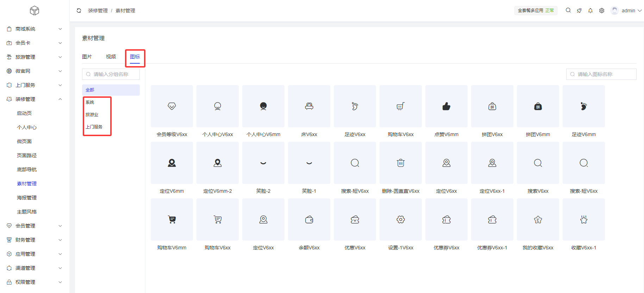Open the settings gear in the top bar
This screenshot has width=644, height=293.
(602, 11)
